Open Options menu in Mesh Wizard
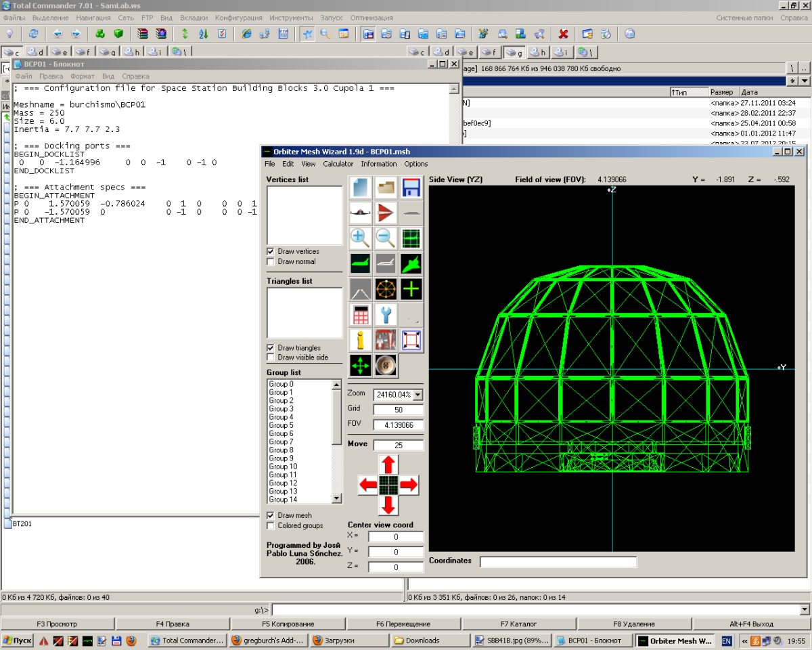The image size is (812, 650). coord(416,164)
